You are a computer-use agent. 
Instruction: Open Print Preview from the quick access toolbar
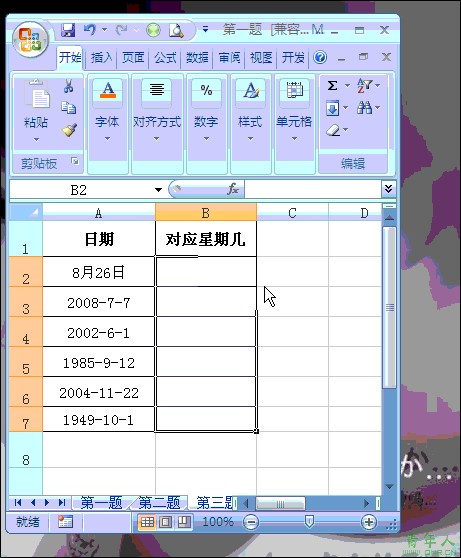click(177, 31)
